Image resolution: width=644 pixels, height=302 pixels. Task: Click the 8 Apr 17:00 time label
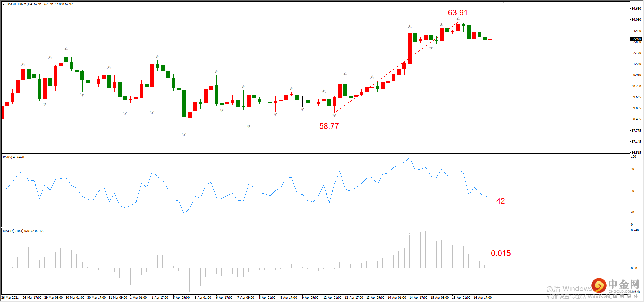[289, 298]
